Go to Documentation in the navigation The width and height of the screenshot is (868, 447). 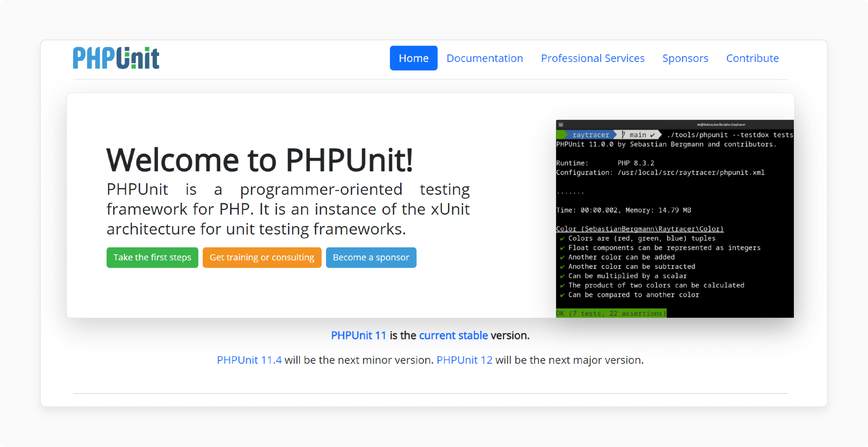[x=485, y=58]
